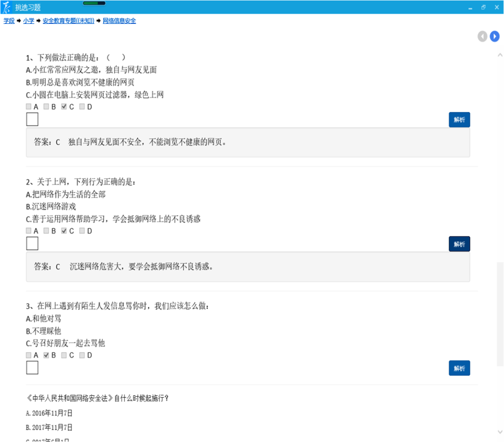Tick the selection box under question 1

click(x=32, y=119)
